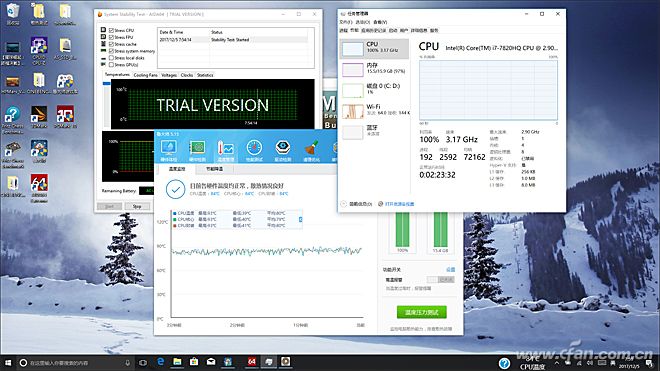Image resolution: width=660 pixels, height=371 pixels.
Task: Toggle Stress cache checkbox
Action: tap(112, 44)
